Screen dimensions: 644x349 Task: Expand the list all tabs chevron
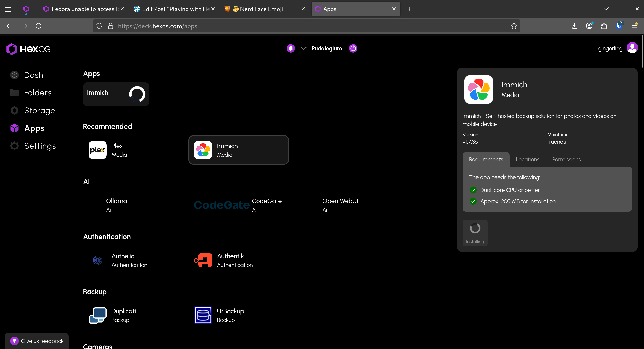(x=606, y=9)
